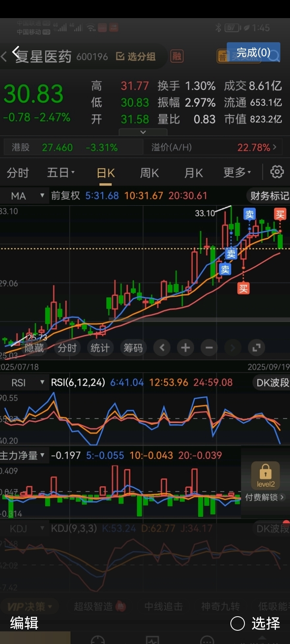
Task: Open the MA indicator dropdown
Action: click(25, 196)
